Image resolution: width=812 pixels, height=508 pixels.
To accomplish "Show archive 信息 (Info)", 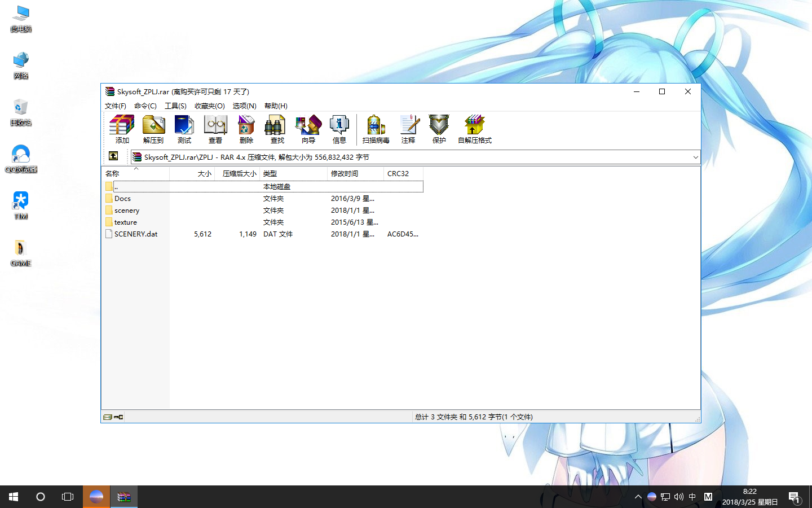I will [339, 129].
